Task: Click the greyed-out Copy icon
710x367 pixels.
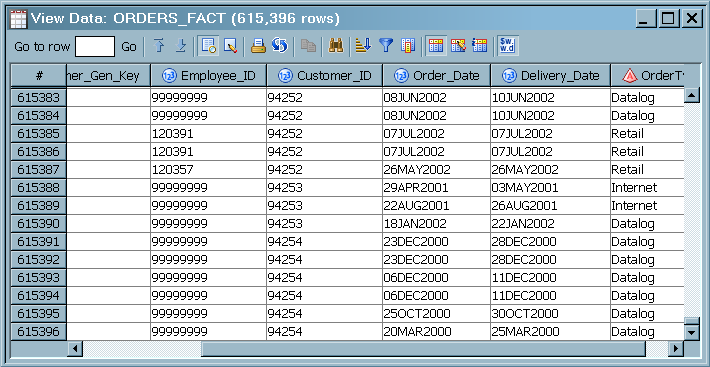Action: click(308, 46)
